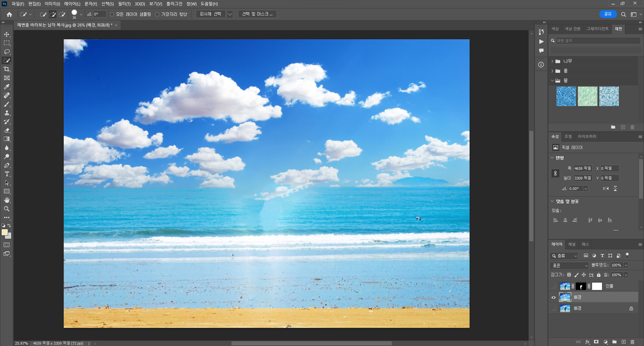Click the foreground color swatch
This screenshot has width=644, height=346.
point(5,232)
